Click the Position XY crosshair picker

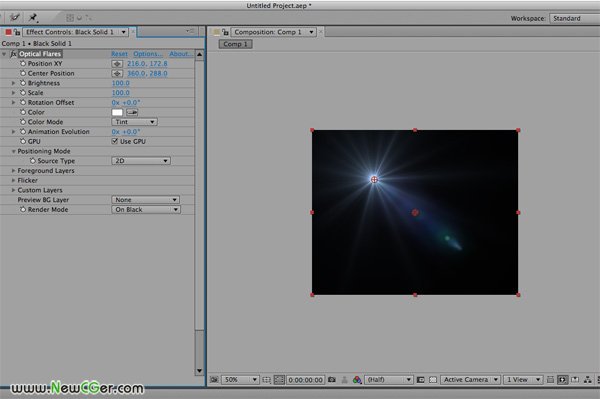click(x=117, y=64)
